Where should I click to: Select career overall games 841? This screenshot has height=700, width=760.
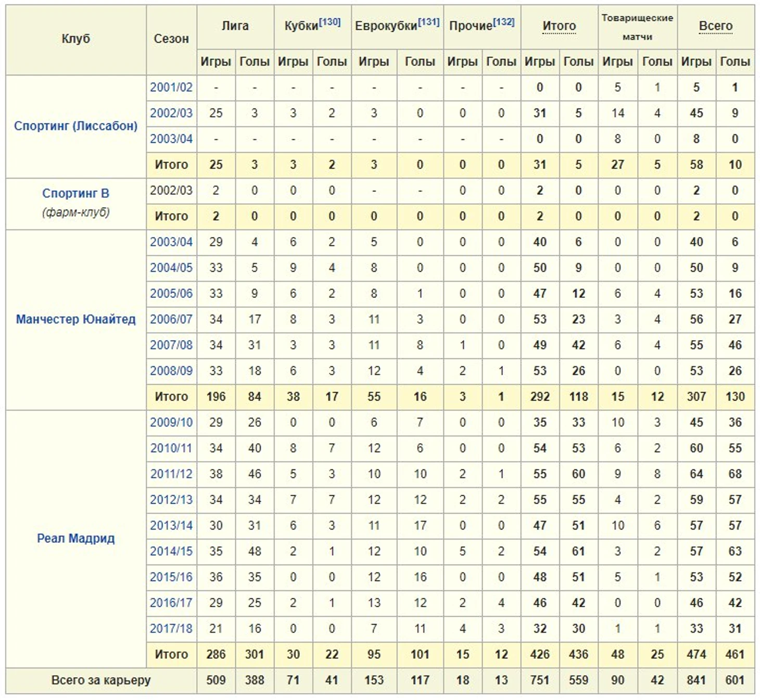pos(696,680)
